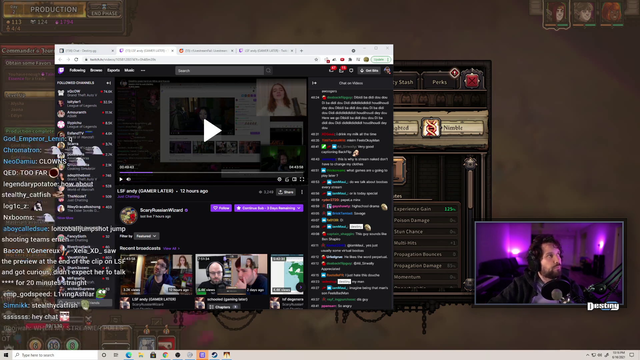The width and height of the screenshot is (640, 360).
Task: Click the View All broadcasts link
Action: coord(171,249)
